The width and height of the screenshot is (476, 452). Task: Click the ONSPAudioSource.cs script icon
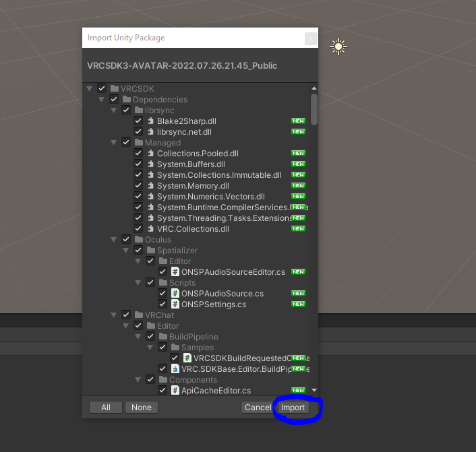pyautogui.click(x=175, y=293)
